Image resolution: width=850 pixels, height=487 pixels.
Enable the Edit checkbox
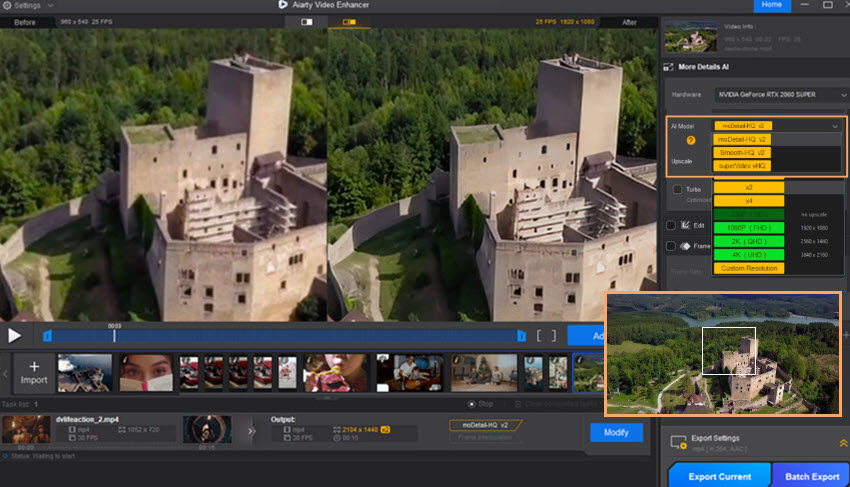point(671,225)
